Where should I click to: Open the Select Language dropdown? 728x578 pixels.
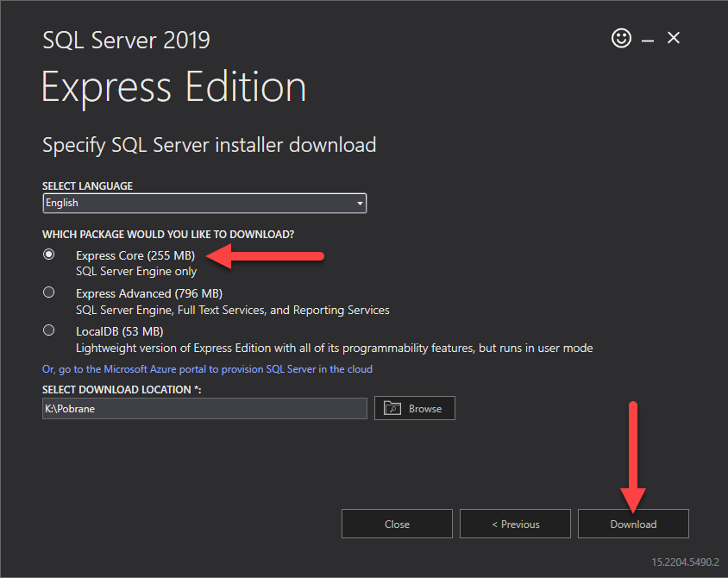204,203
